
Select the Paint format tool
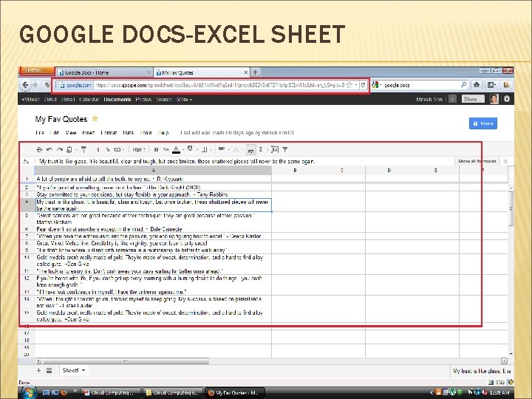pos(83,149)
